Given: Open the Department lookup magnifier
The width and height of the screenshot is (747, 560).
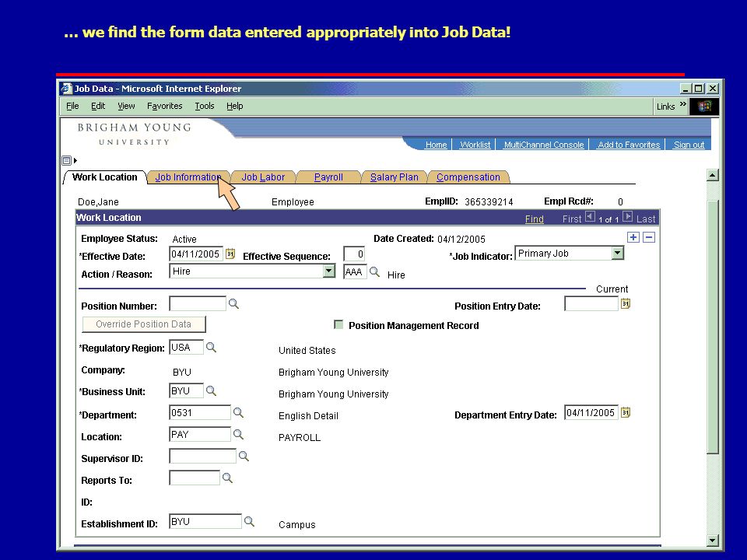Looking at the screenshot, I should [x=238, y=412].
